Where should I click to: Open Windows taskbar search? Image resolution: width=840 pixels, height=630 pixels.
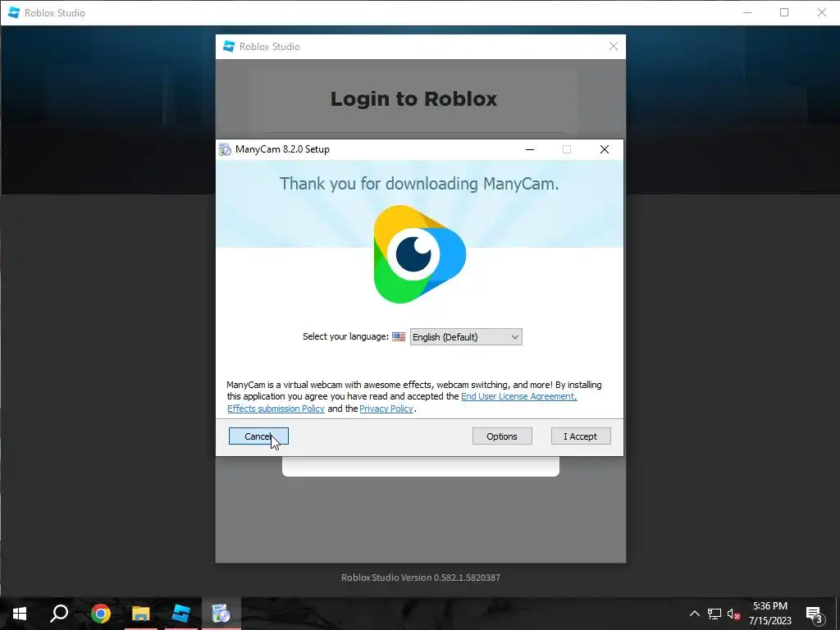[x=59, y=614]
